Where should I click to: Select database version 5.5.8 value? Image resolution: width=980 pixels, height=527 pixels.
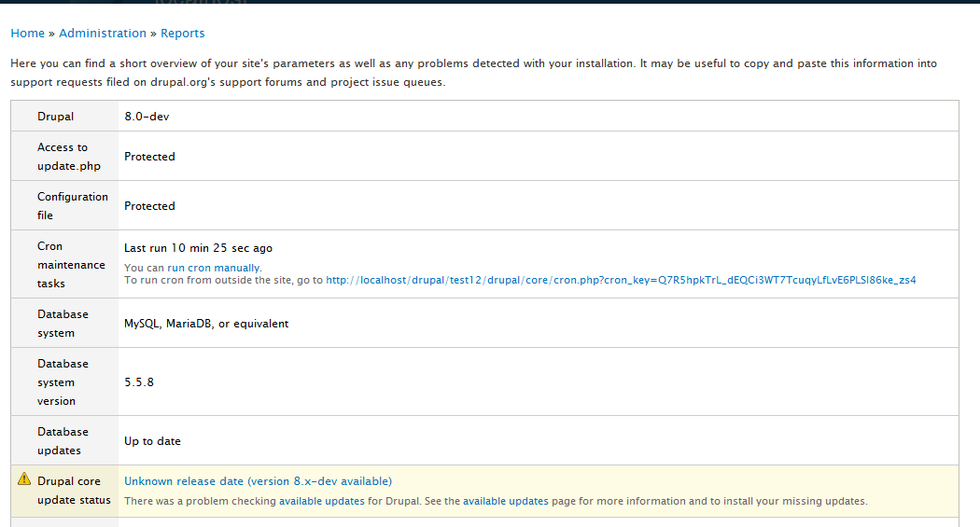139,382
